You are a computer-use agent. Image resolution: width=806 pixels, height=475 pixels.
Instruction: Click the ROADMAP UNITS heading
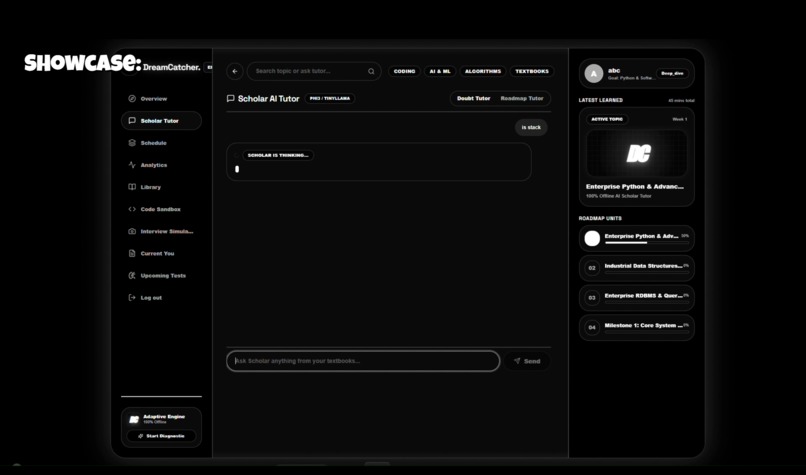point(600,218)
